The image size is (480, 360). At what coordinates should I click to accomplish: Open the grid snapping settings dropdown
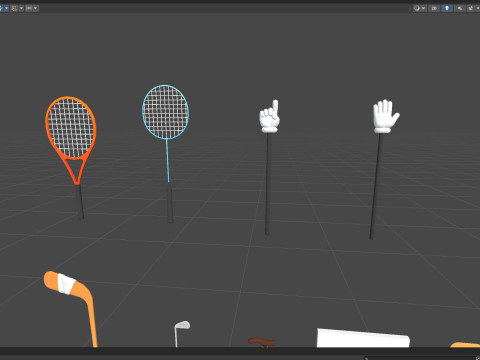click(x=21, y=8)
